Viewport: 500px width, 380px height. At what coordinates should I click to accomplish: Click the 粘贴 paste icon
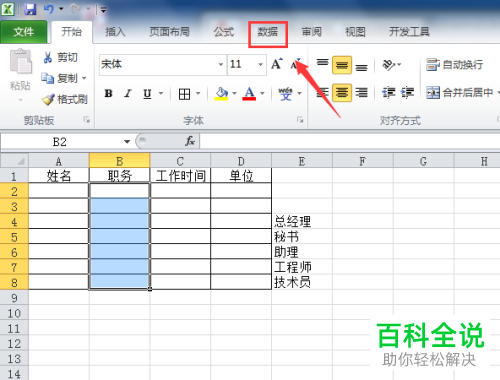coord(20,62)
